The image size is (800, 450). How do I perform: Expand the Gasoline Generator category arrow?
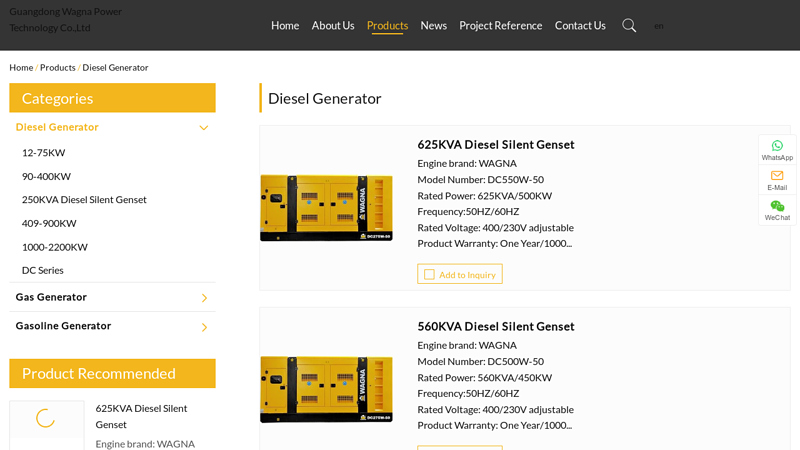pos(204,327)
